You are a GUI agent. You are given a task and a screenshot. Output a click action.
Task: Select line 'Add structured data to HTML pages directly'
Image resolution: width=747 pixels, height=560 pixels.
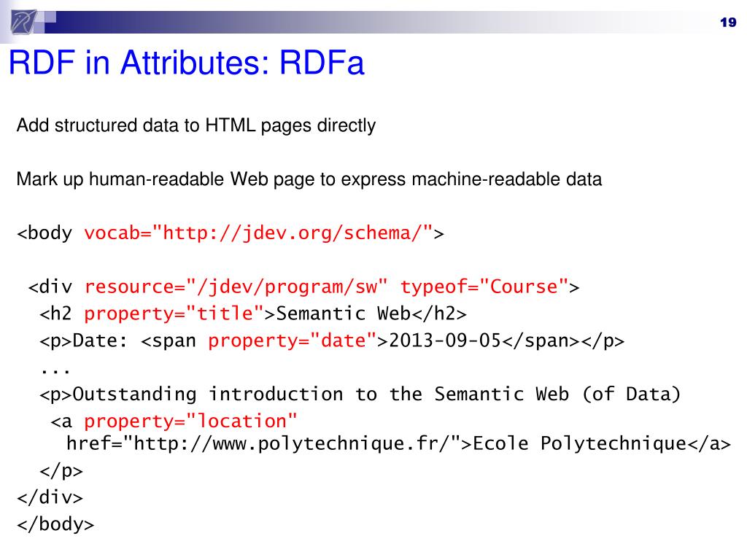pyautogui.click(x=196, y=125)
